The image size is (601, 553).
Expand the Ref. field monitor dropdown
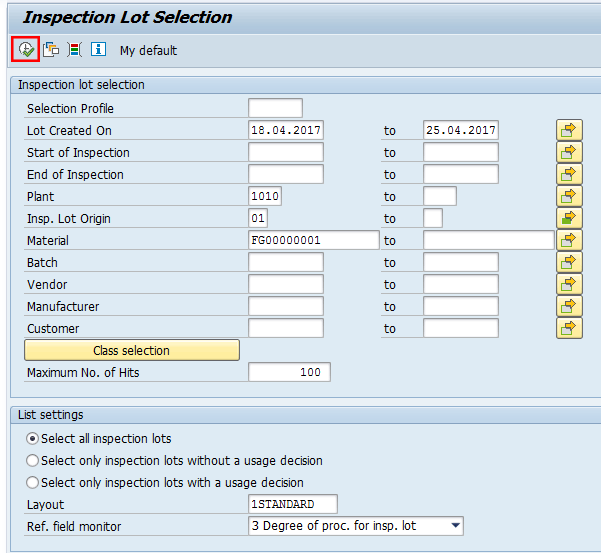456,526
